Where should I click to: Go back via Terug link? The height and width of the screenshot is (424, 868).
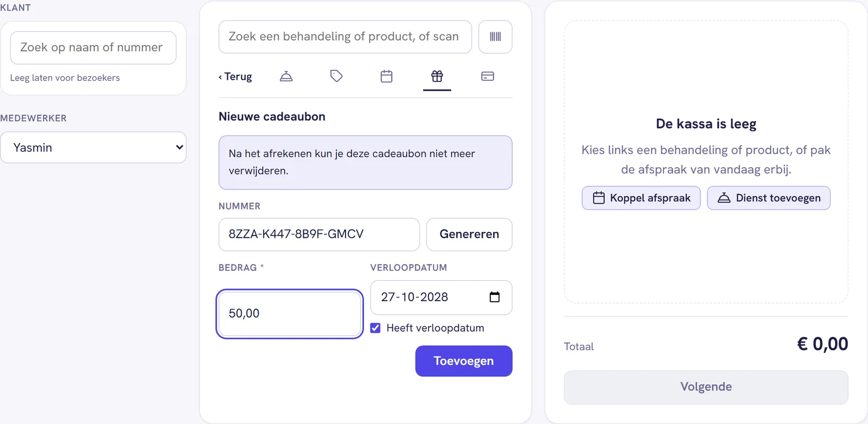tap(235, 77)
